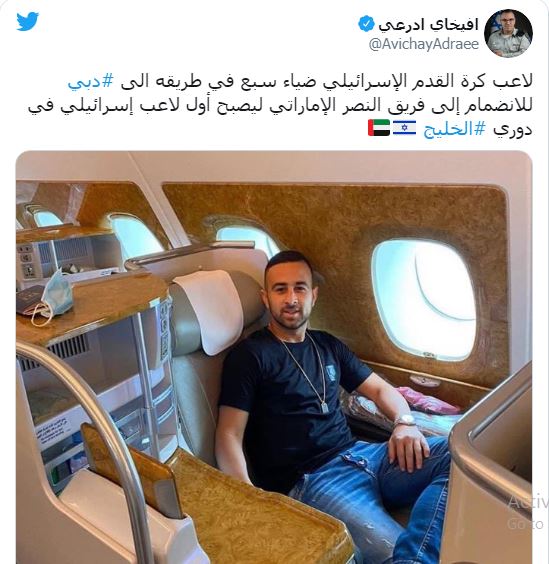Open the tweet's attached airplane photo
This screenshot has height=564, width=549.
point(274,357)
